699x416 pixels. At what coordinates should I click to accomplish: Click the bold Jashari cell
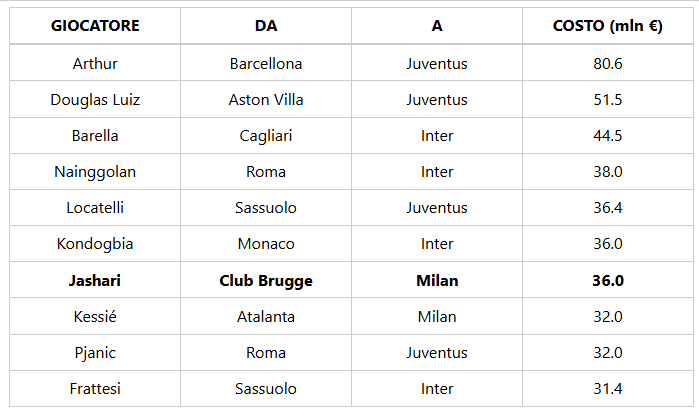pos(95,281)
